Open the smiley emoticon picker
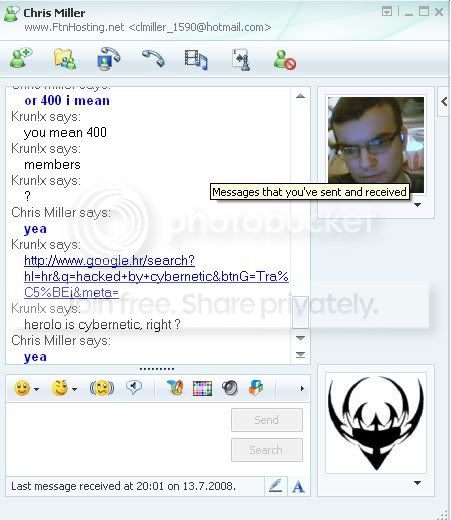The width and height of the screenshot is (451, 520). 22,388
